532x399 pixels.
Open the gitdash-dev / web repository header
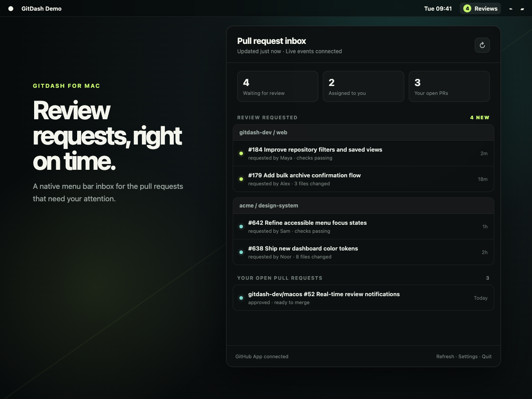(x=364, y=133)
